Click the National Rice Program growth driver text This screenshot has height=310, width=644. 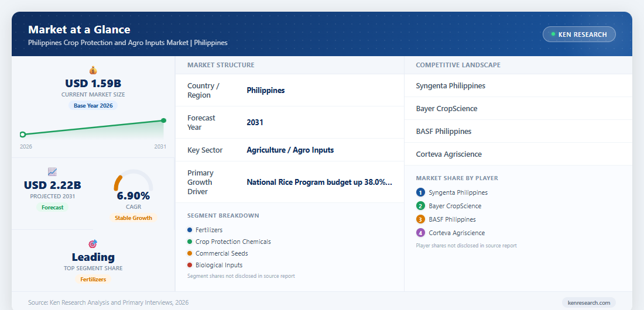[x=319, y=182]
